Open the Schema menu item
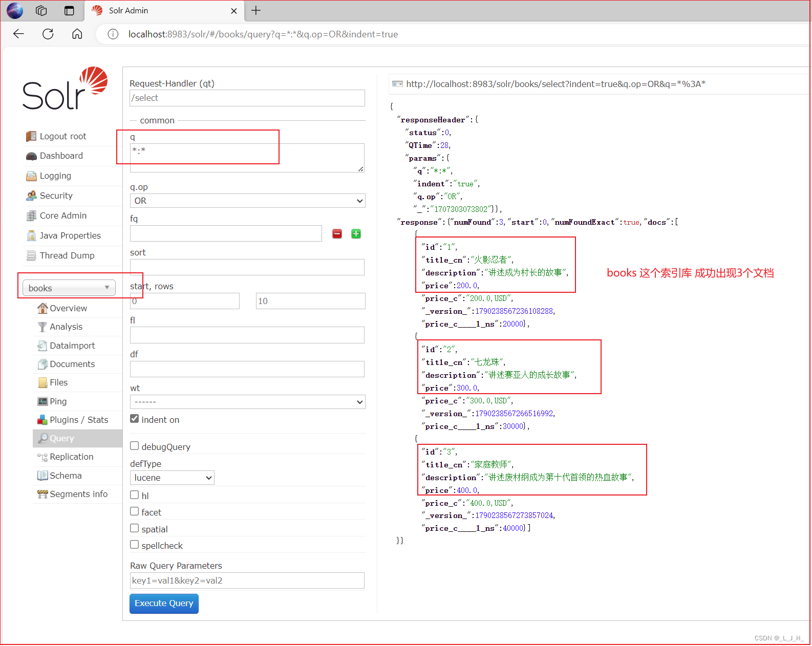 tap(66, 476)
